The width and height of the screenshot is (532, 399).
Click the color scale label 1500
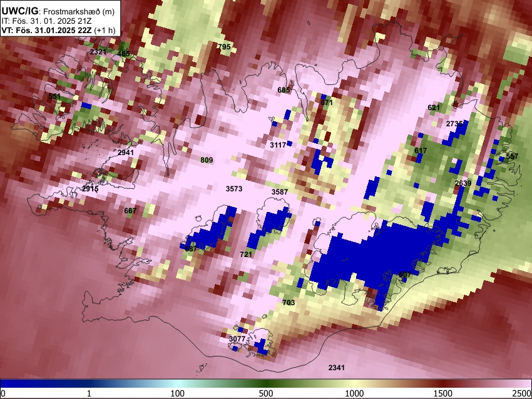tap(443, 393)
